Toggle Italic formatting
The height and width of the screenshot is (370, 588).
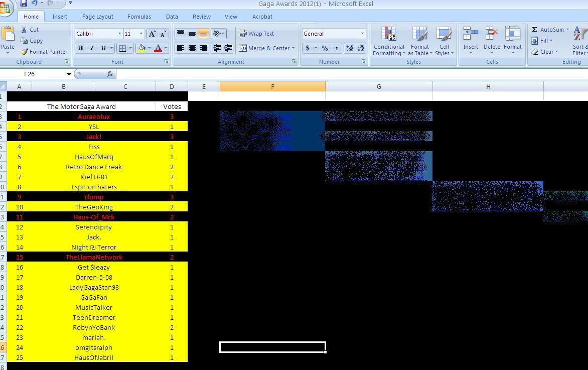(92, 48)
